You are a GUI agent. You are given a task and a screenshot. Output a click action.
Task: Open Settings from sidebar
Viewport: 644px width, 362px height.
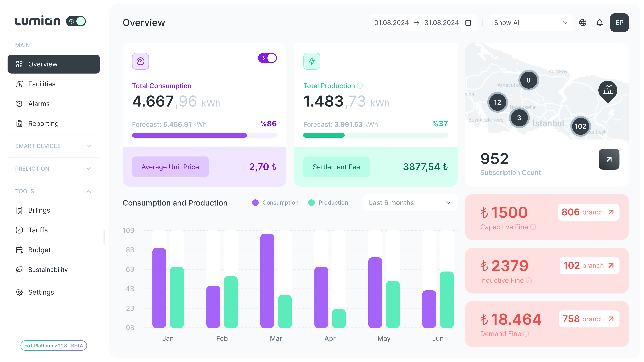[54, 292]
